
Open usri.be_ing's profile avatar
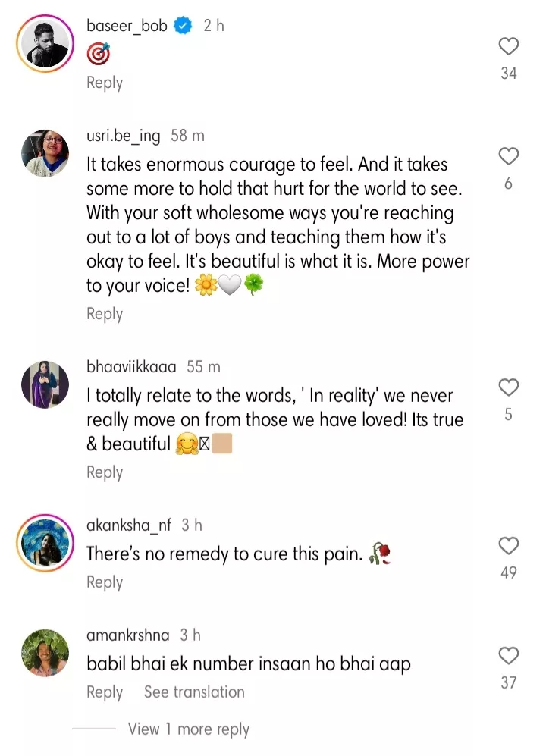pyautogui.click(x=45, y=154)
